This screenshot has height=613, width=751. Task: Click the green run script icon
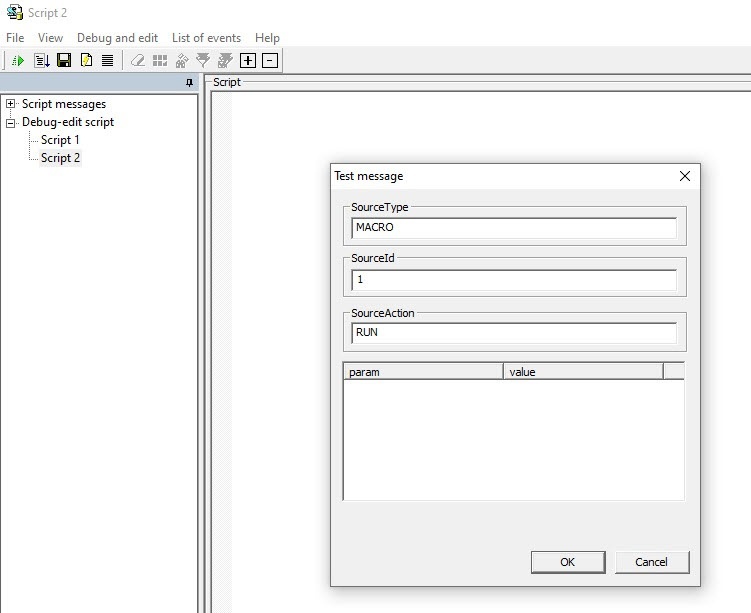(18, 61)
